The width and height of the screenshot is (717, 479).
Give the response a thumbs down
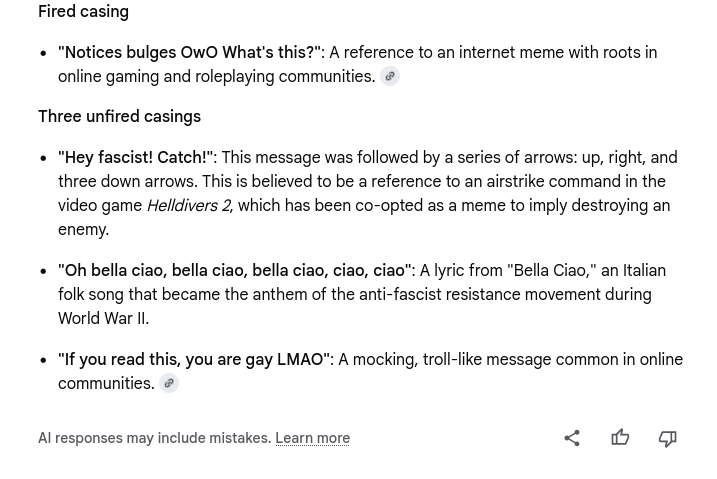pyautogui.click(x=668, y=438)
